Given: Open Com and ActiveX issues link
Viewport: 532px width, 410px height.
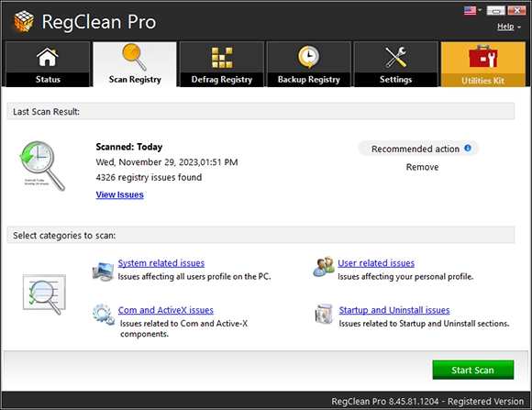Looking at the screenshot, I should tap(166, 310).
